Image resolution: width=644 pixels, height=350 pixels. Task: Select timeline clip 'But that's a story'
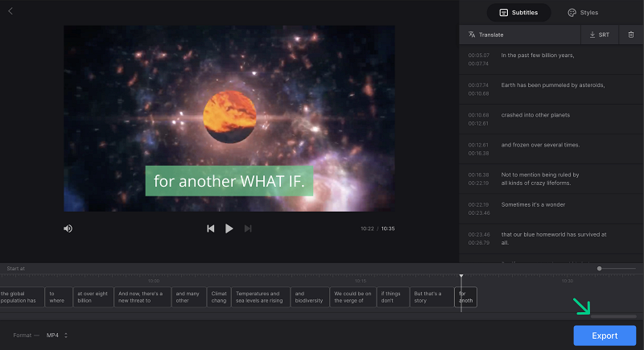(431, 297)
